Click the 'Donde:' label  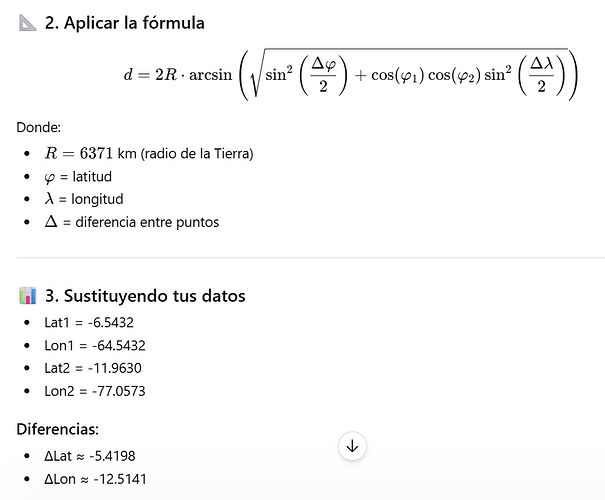[x=39, y=127]
